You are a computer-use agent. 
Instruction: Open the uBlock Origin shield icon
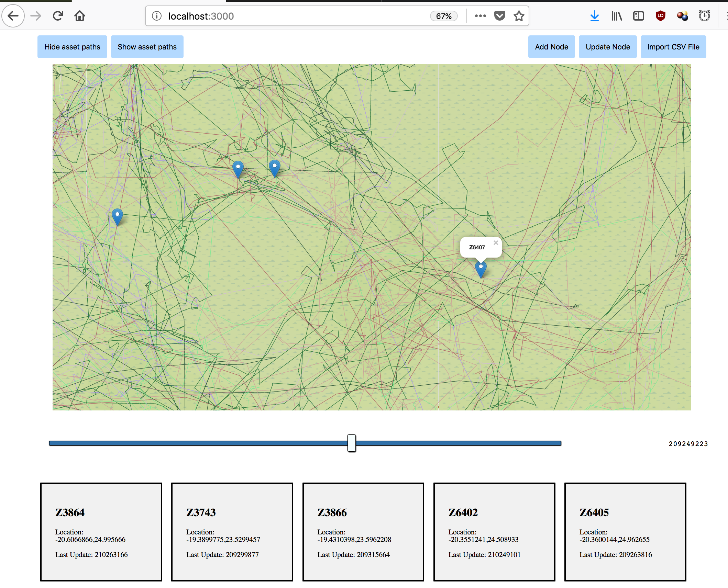click(x=660, y=16)
